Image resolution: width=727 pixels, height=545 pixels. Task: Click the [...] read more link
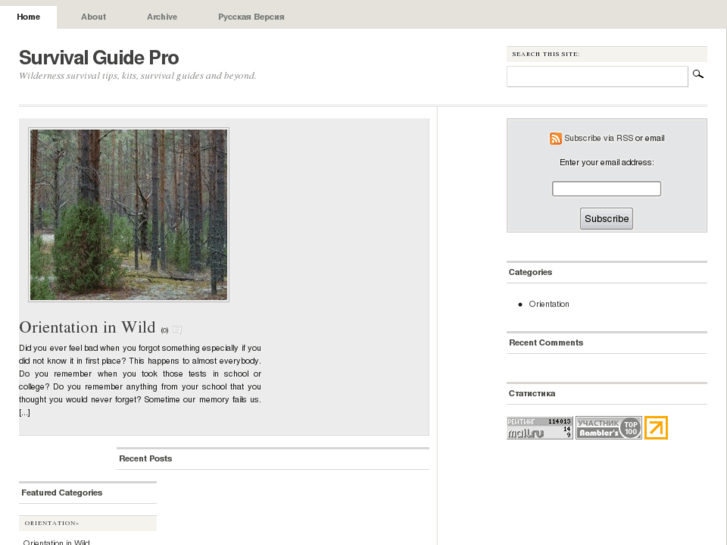(25, 412)
